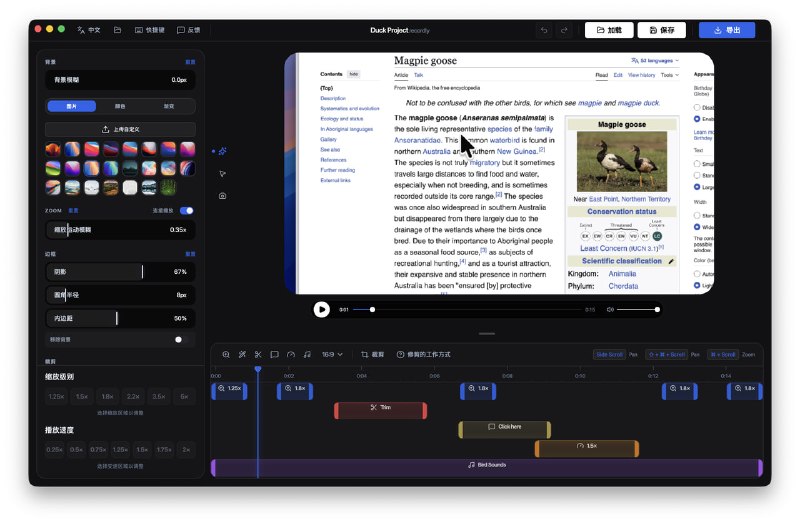This screenshot has width=800, height=524.
Task: Click the music note audio icon in toolbar
Action: [x=307, y=354]
